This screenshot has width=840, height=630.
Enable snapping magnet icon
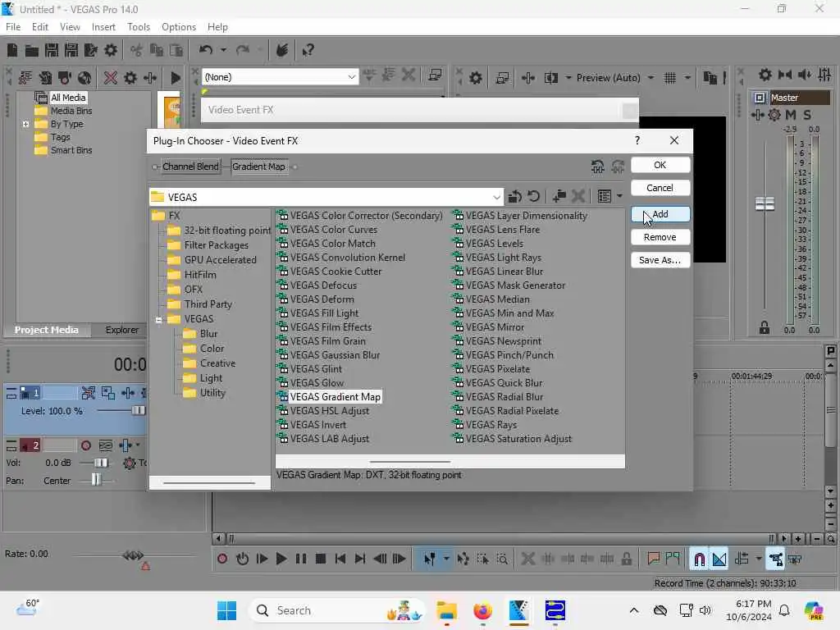699,559
